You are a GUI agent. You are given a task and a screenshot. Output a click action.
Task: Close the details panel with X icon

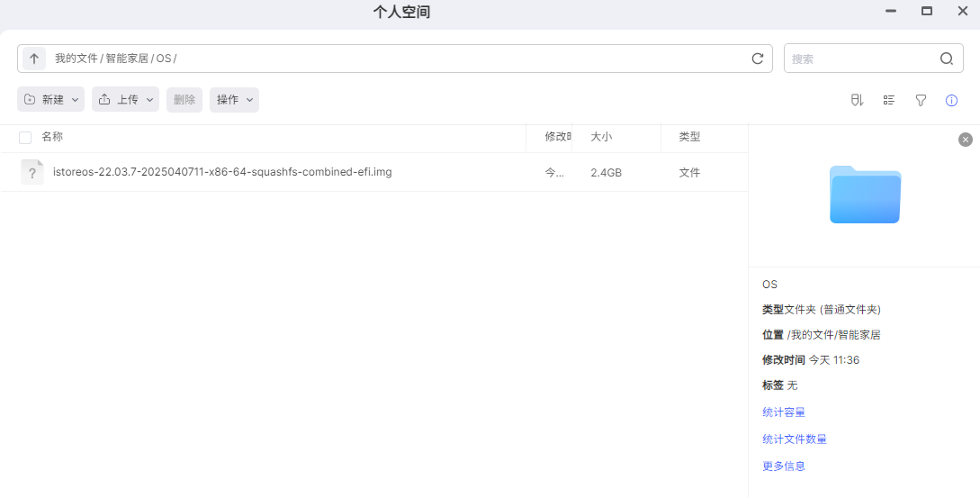click(x=966, y=140)
